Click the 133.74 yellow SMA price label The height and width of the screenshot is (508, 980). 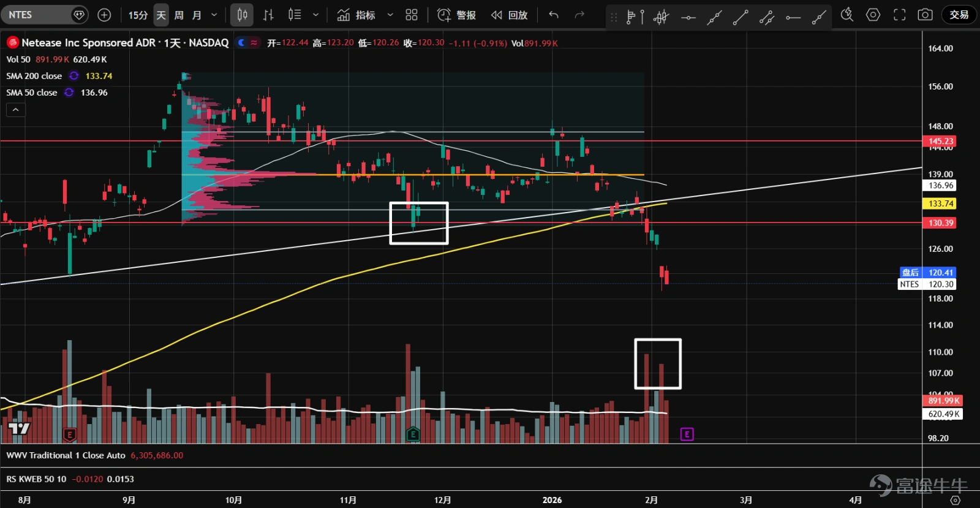coord(940,203)
